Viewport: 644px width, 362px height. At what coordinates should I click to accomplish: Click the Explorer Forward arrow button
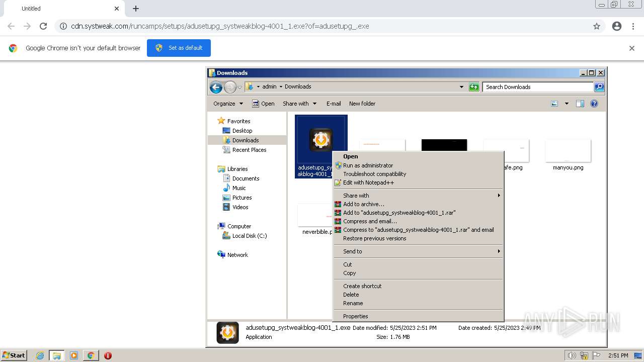pos(230,87)
